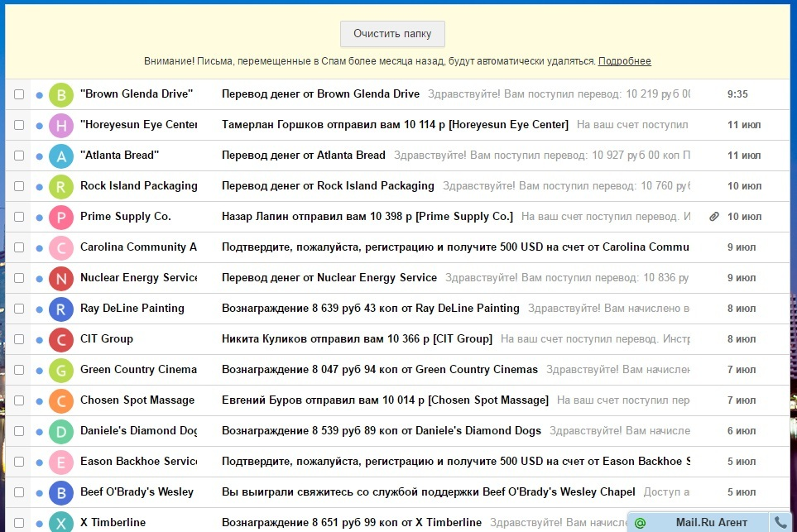Click the blue unread dot for Carolina Community
This screenshot has height=532, width=797.
pos(39,248)
